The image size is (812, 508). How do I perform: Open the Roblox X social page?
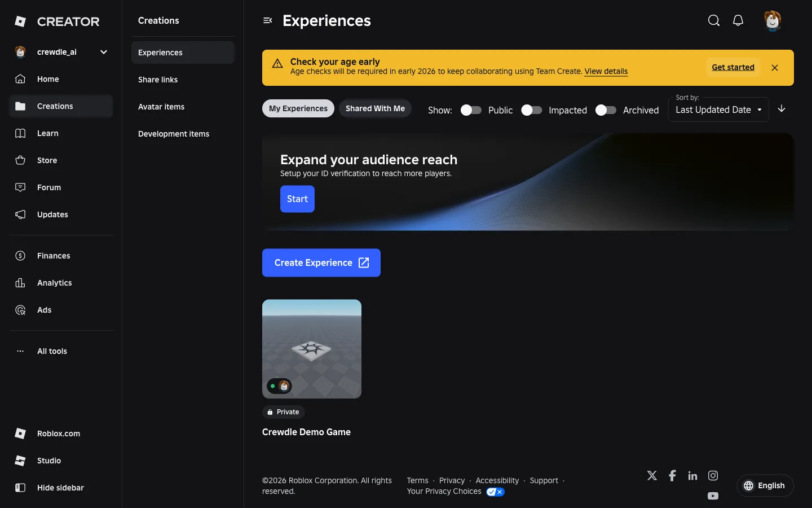(x=652, y=475)
